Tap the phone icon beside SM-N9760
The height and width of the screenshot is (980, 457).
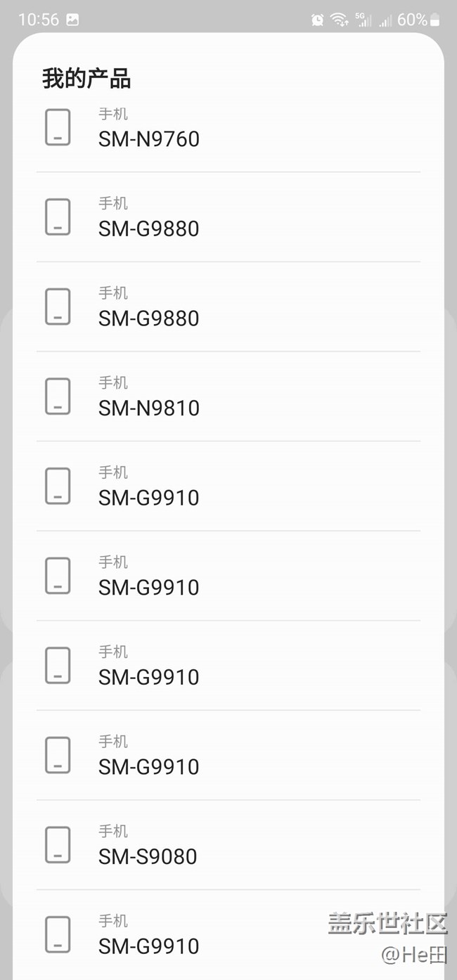pyautogui.click(x=58, y=127)
